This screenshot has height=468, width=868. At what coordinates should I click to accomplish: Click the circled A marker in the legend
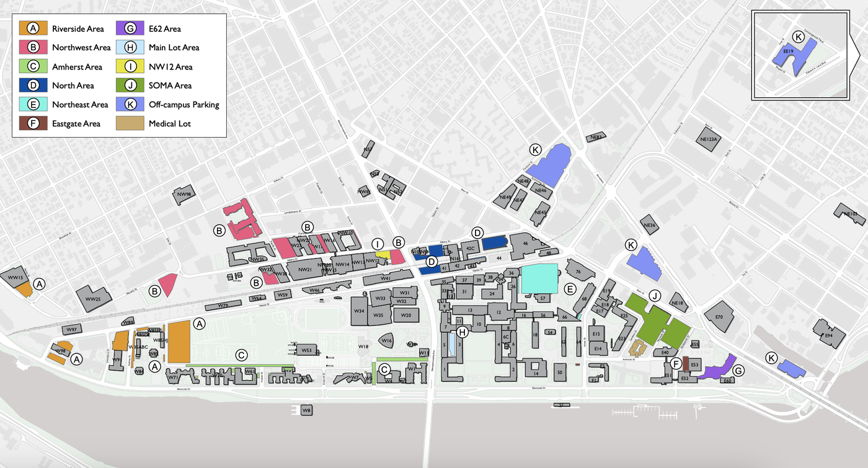click(34, 29)
